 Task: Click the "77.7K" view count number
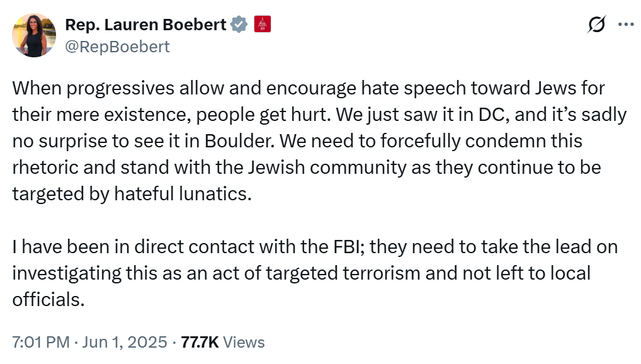click(200, 342)
